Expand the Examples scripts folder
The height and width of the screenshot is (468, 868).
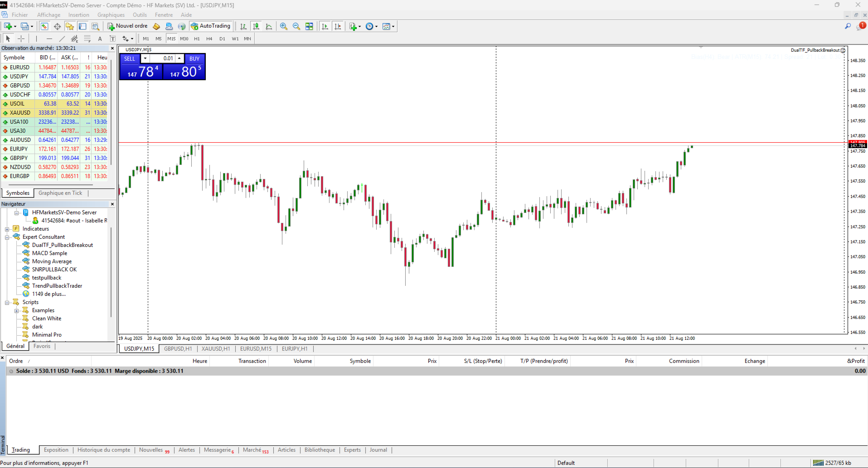coord(17,310)
